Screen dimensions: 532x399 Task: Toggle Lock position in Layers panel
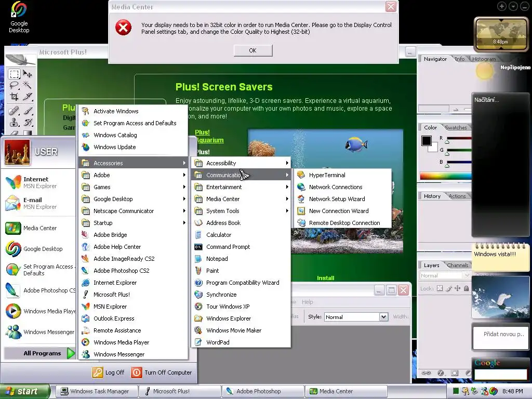(x=458, y=288)
